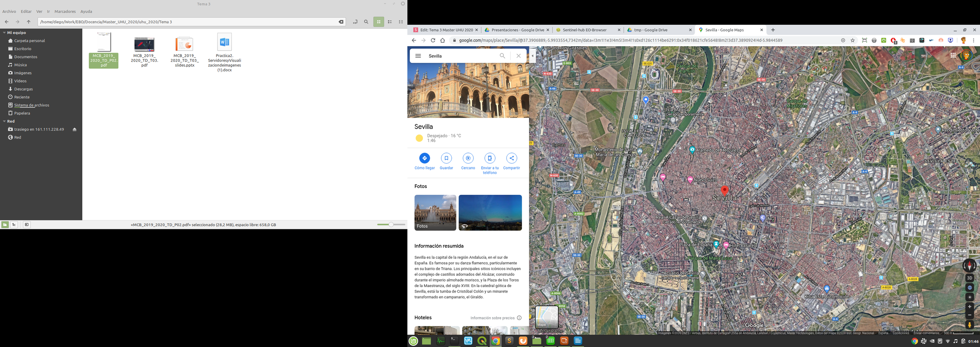Click the Google account avatar on map

click(x=966, y=55)
